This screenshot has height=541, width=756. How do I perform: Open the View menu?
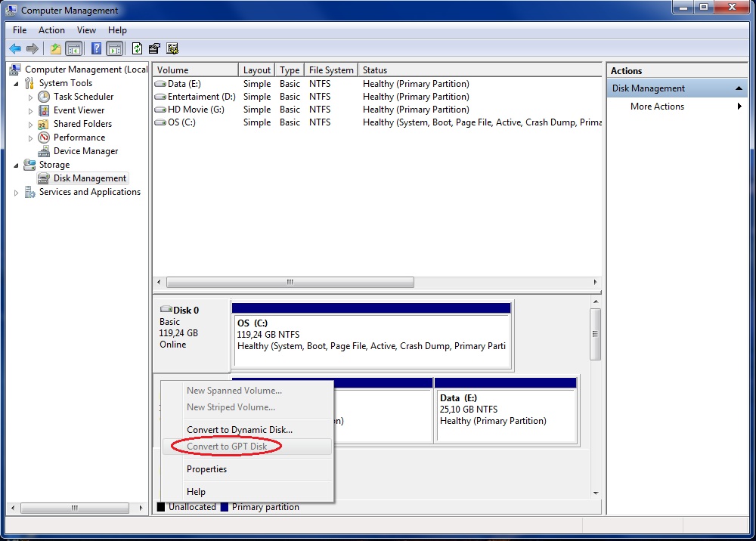[x=86, y=30]
